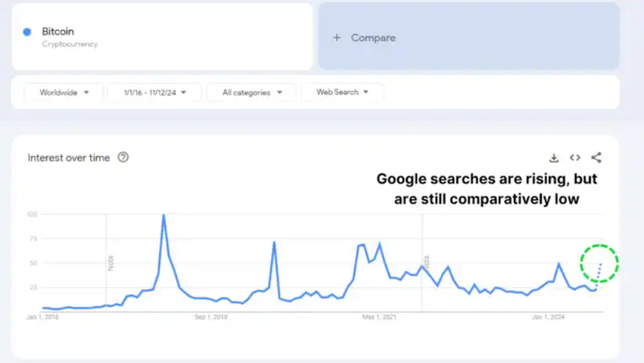
Task: Expand the All categories dropdown
Action: tap(252, 92)
